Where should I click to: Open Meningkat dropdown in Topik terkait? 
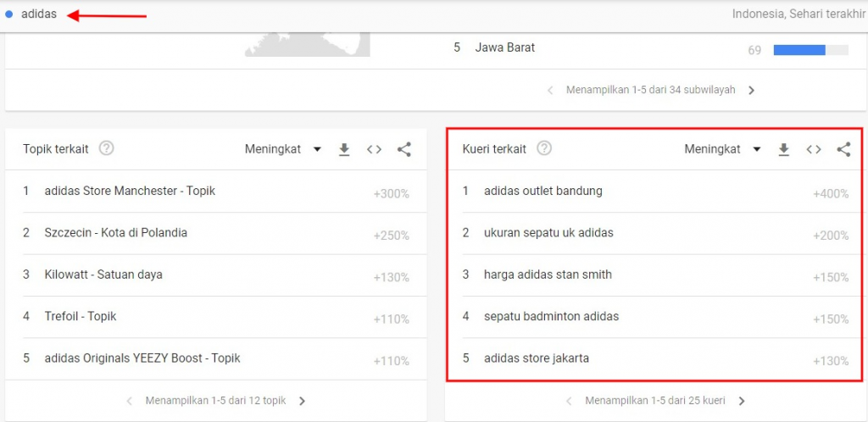(283, 149)
